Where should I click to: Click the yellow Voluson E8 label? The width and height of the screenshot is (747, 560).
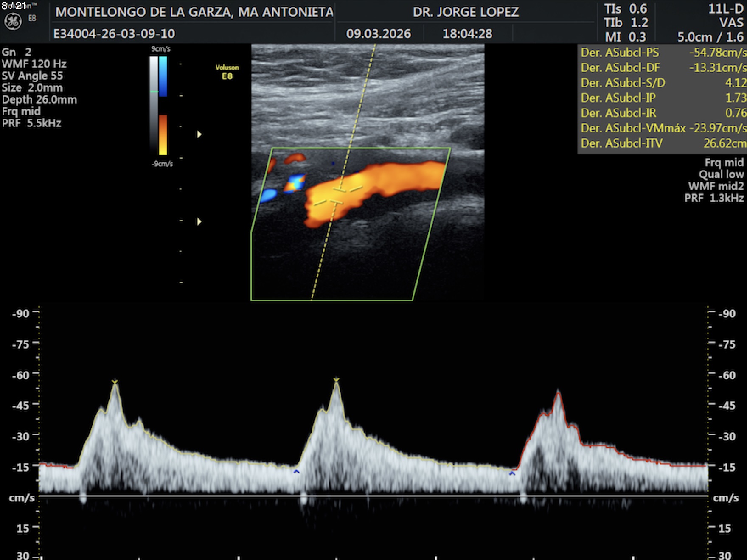tap(227, 72)
